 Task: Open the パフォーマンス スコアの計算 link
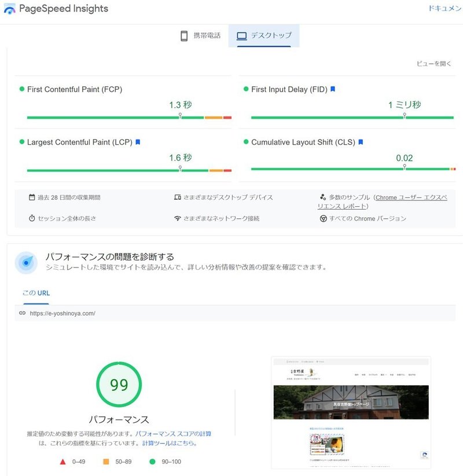pyautogui.click(x=173, y=434)
